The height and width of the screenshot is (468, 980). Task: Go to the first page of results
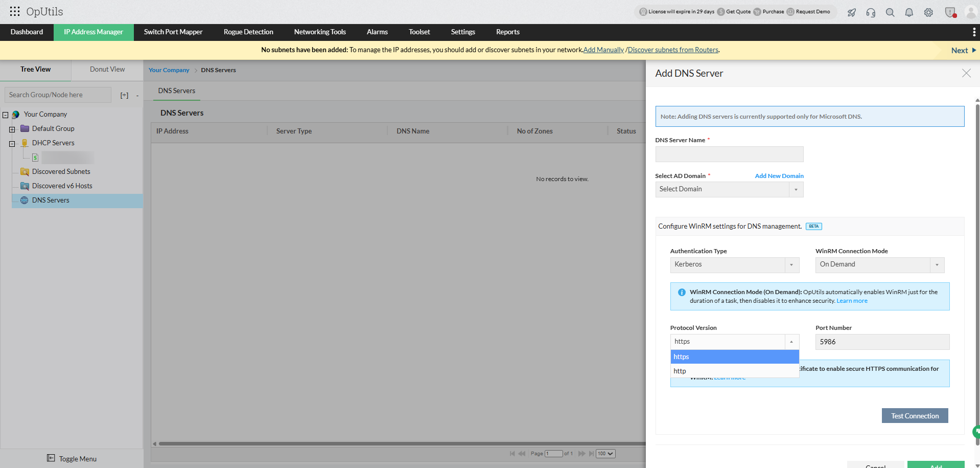point(512,454)
